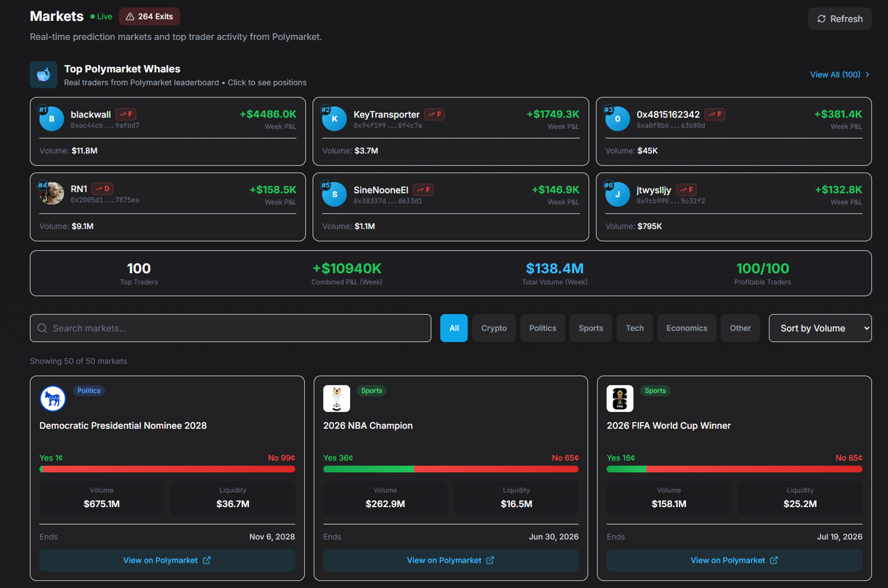
Task: Click the refresh arrows icon
Action: [821, 19]
